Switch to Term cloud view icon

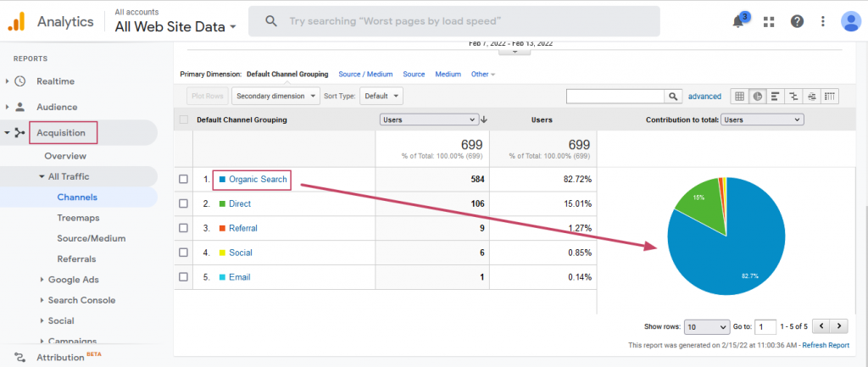coord(811,97)
